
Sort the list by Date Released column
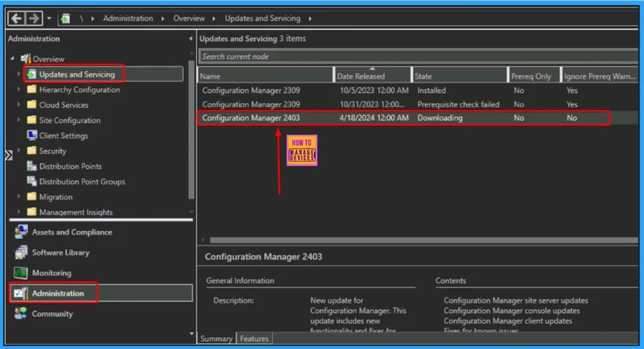(372, 76)
